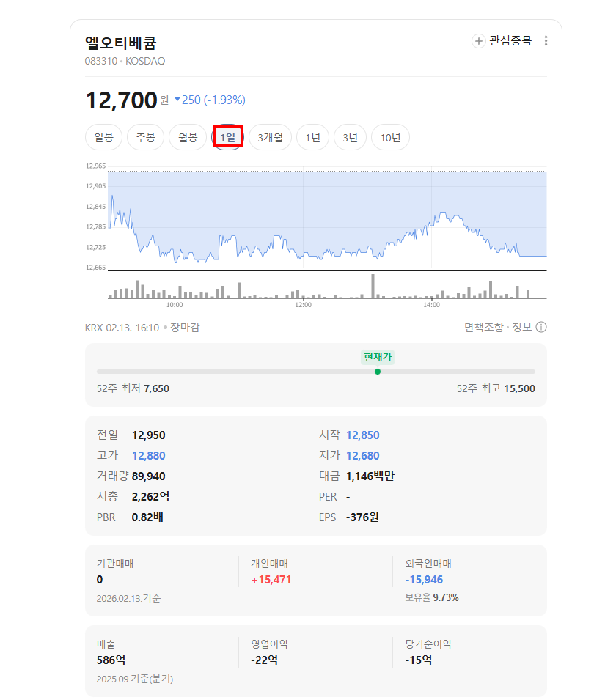Click the 거래량 value 89,940
Image resolution: width=605 pixels, height=700 pixels.
pyautogui.click(x=149, y=476)
